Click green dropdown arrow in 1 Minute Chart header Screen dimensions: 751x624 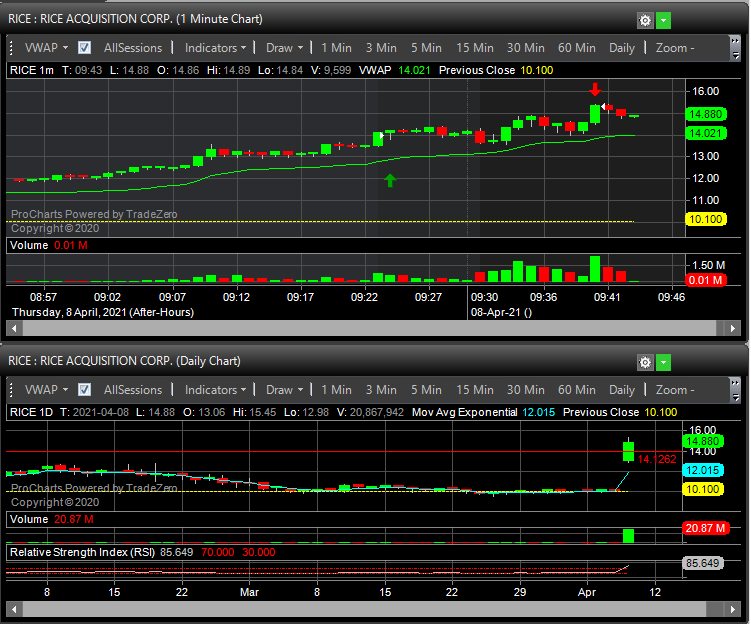(x=664, y=20)
